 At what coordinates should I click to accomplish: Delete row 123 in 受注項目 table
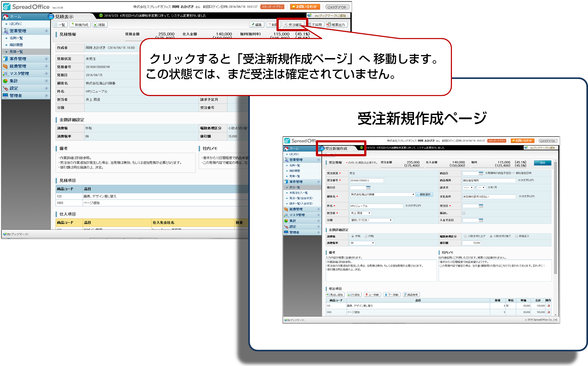549,306
